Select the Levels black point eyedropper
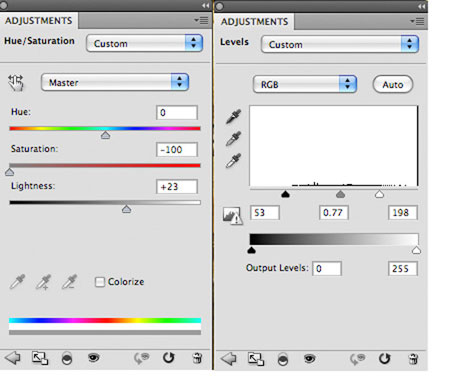The image size is (450, 376). click(x=233, y=116)
